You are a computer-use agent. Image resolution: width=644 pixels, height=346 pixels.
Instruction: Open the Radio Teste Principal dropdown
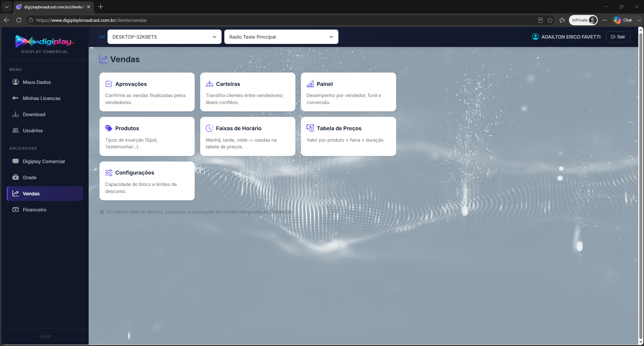[281, 37]
